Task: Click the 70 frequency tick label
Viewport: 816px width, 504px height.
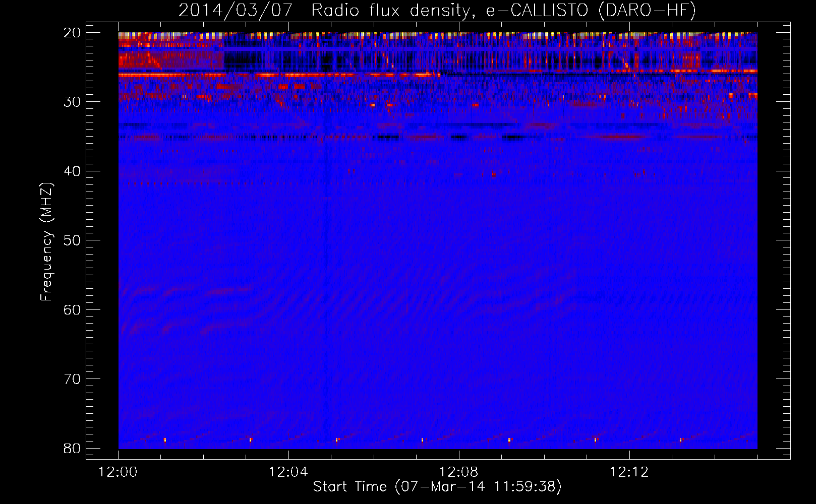Action: pyautogui.click(x=73, y=379)
